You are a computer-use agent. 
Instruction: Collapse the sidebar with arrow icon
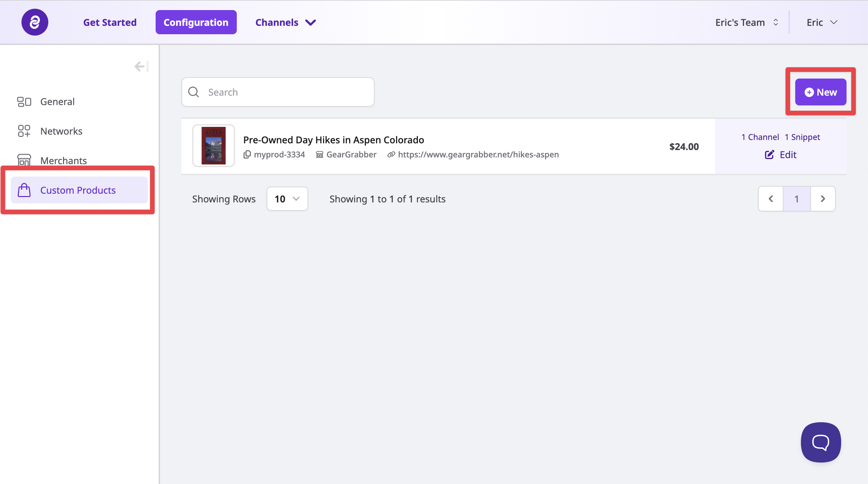(x=141, y=66)
